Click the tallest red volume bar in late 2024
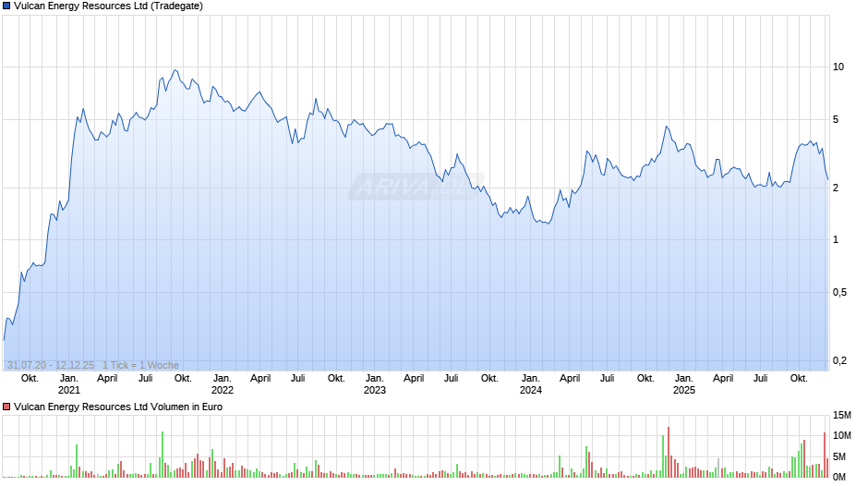The height and width of the screenshot is (486, 868). [x=669, y=452]
